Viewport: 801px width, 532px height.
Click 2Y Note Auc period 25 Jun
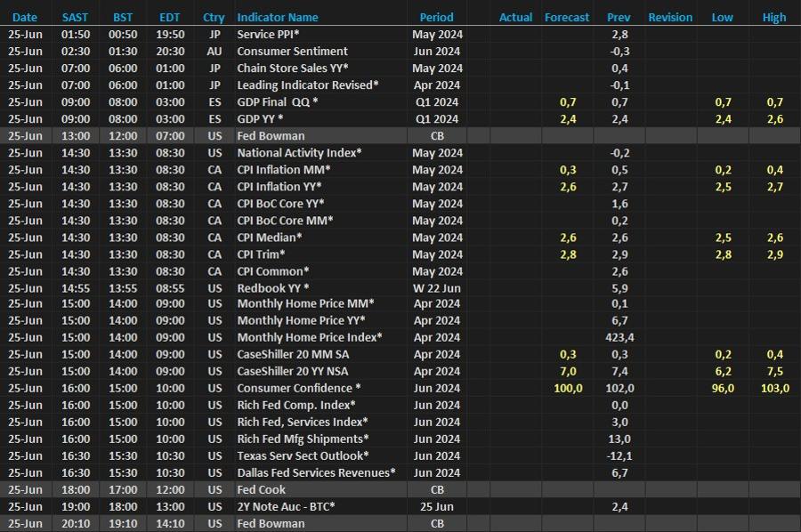pyautogui.click(x=437, y=506)
